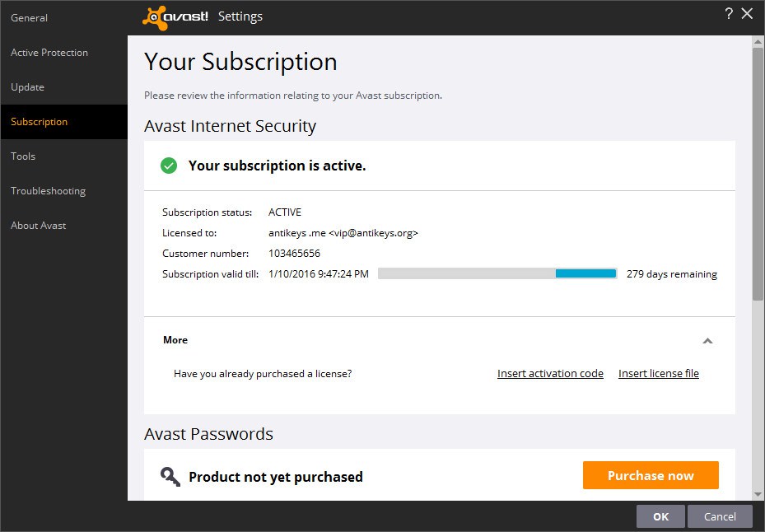The width and height of the screenshot is (765, 532).
Task: Click the Avast logo icon in title bar
Action: click(x=175, y=17)
